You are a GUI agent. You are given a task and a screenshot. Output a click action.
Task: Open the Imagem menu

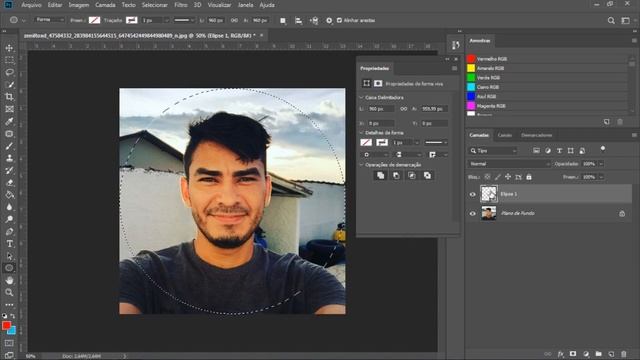(79, 5)
